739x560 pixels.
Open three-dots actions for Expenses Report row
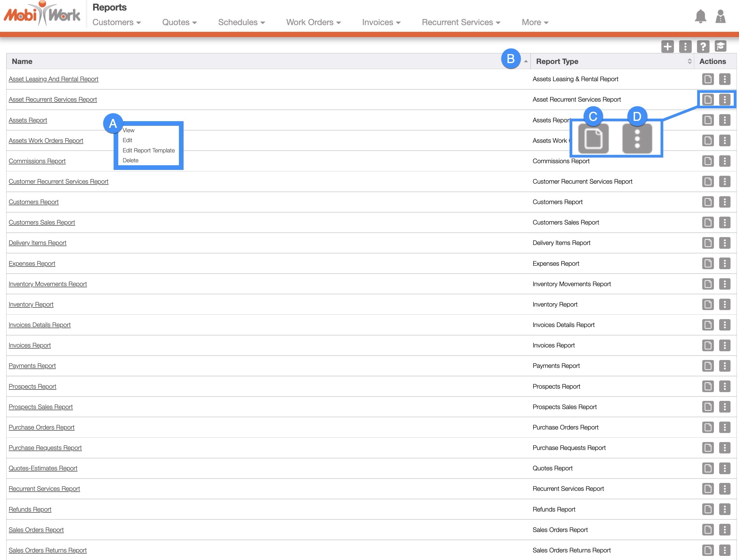(x=724, y=263)
